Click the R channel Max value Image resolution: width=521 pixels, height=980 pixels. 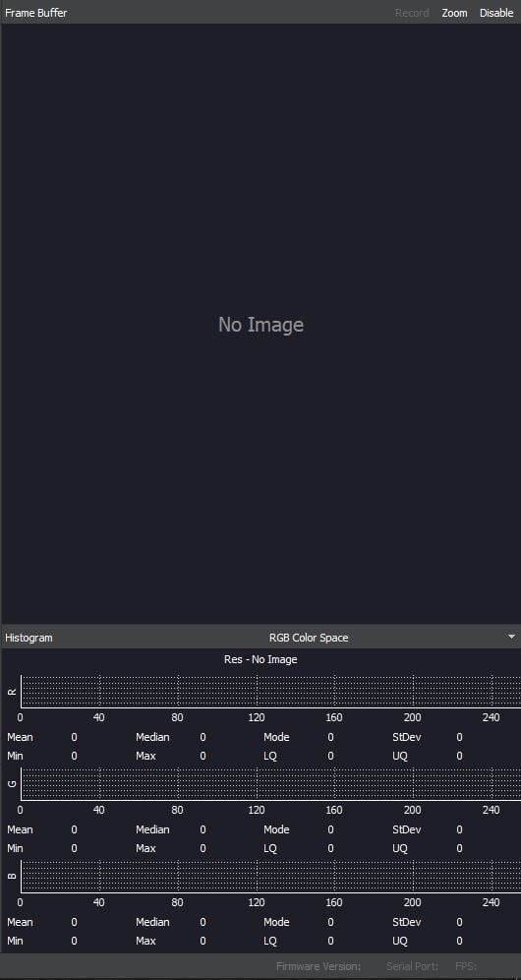[x=203, y=756]
